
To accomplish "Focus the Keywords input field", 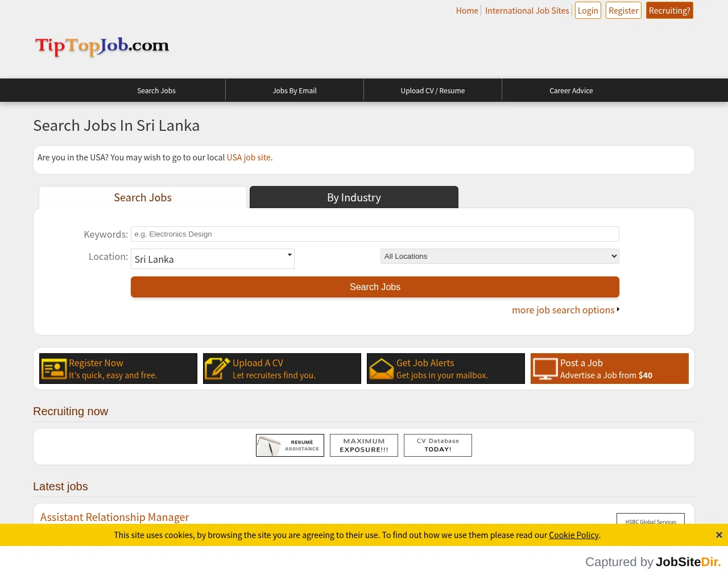I will click(x=375, y=234).
